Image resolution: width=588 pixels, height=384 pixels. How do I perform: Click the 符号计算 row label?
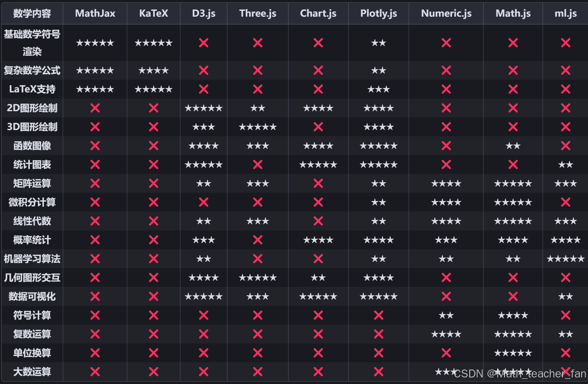coord(32,315)
